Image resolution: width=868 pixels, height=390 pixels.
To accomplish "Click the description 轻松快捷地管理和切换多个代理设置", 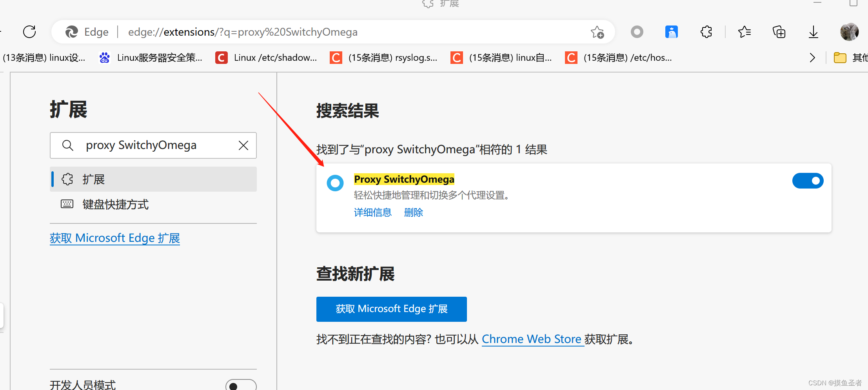I will 432,195.
